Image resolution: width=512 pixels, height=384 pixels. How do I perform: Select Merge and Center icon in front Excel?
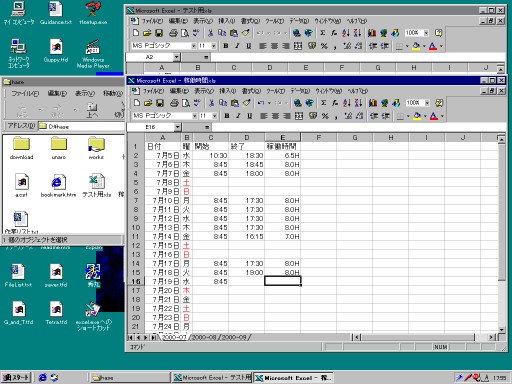coord(299,116)
